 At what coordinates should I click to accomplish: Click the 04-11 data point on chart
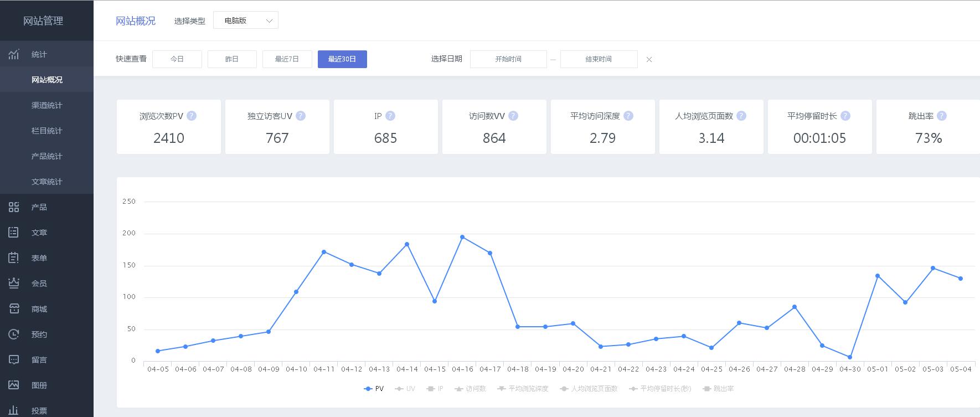[x=324, y=252]
